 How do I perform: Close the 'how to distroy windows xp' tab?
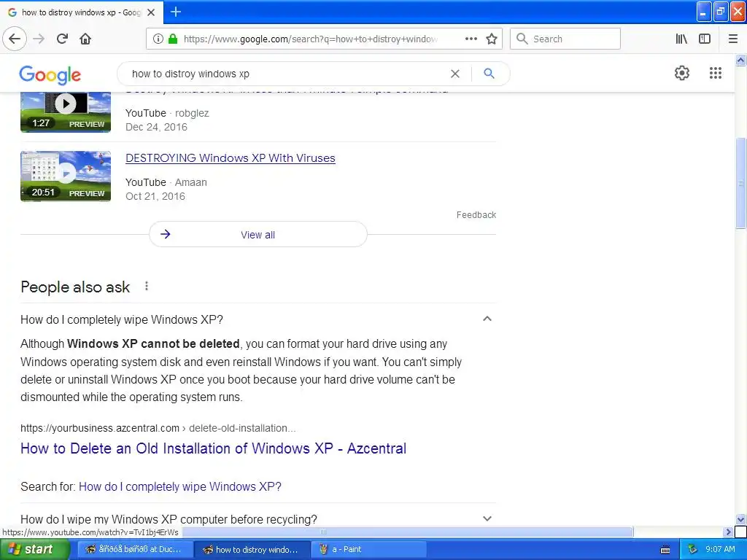pyautogui.click(x=151, y=12)
